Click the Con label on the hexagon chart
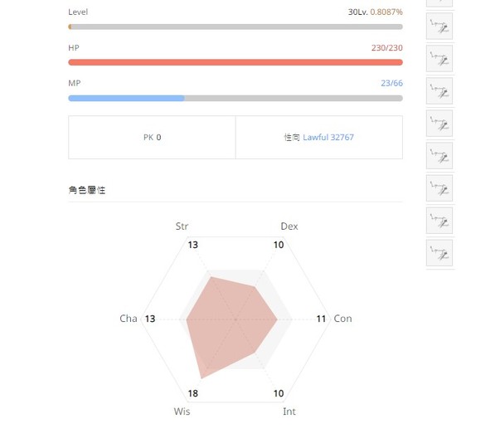This screenshot has height=448, width=500. click(x=342, y=319)
